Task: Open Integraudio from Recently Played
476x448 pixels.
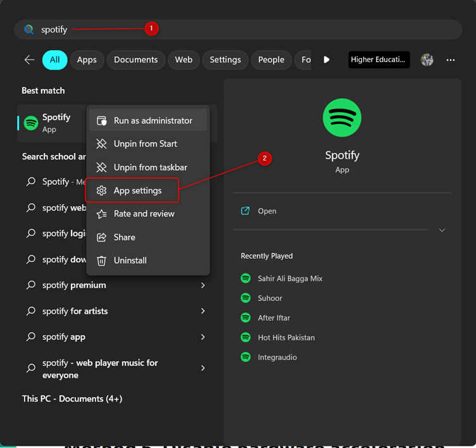Action: click(x=277, y=358)
